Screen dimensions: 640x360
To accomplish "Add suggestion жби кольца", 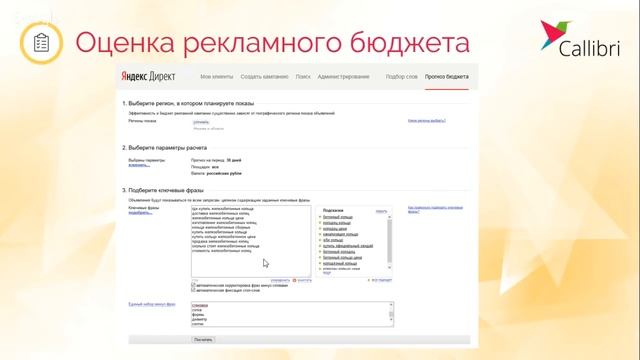I will (x=333, y=240).
